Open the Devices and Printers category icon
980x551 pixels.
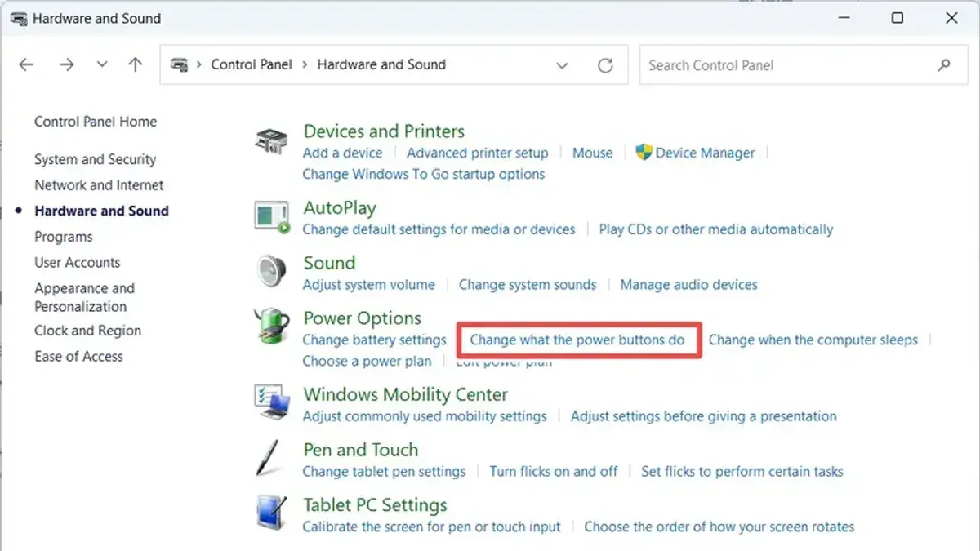pyautogui.click(x=271, y=141)
